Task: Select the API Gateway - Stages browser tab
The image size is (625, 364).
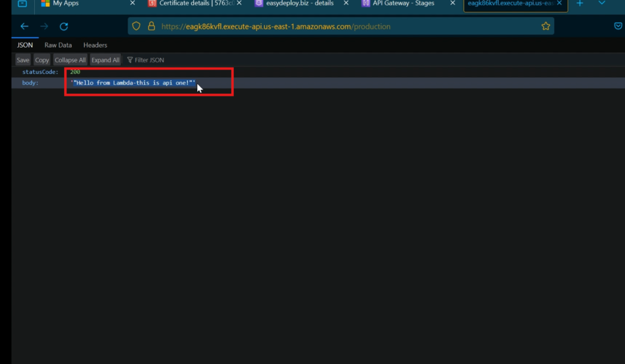Action: (403, 3)
